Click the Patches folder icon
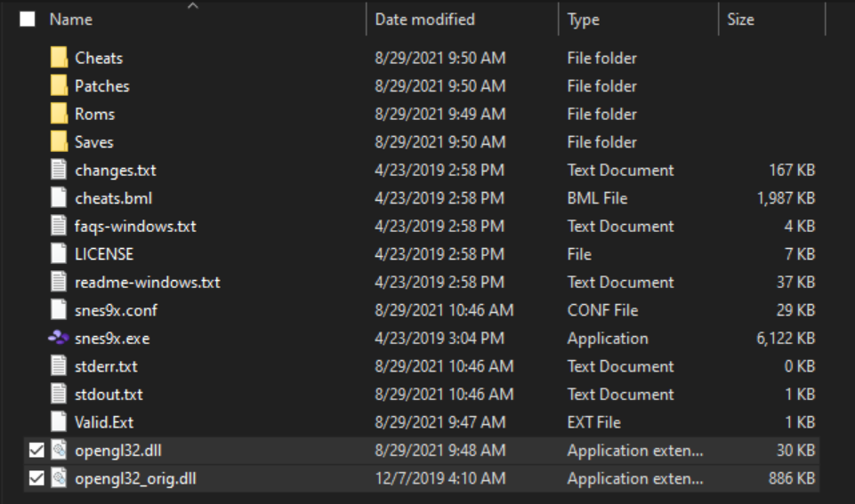 pos(59,85)
